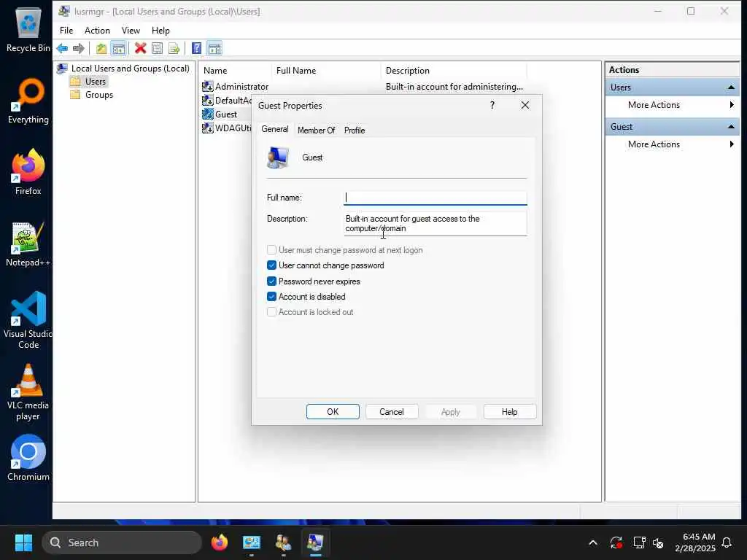Expand More Actions under Users section
Viewport: 747px width, 560px height.
click(673, 105)
